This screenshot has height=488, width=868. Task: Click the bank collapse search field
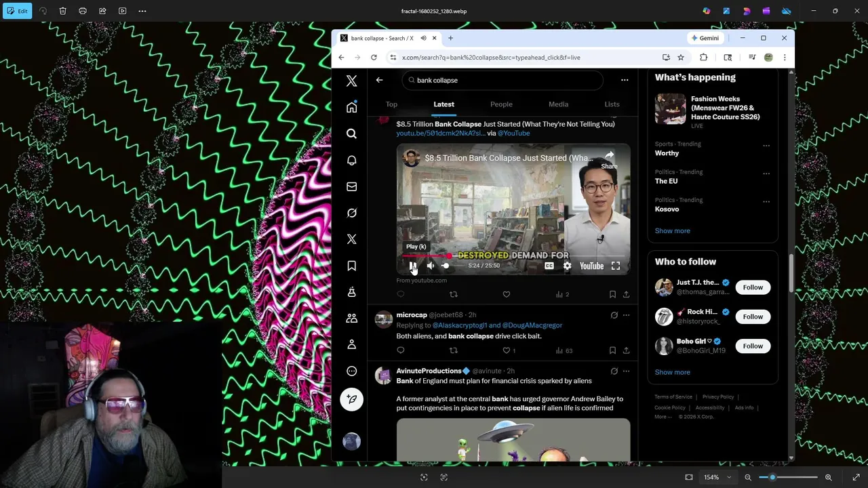pos(502,80)
